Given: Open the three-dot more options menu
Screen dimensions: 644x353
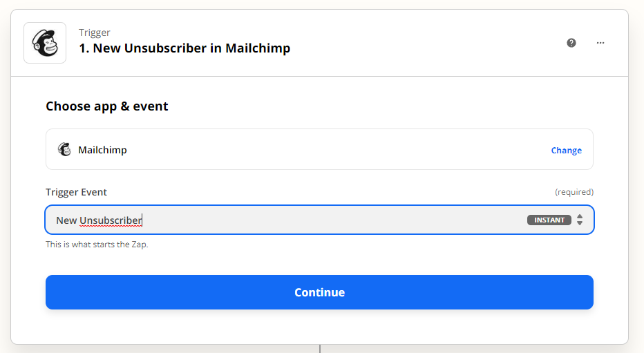Looking at the screenshot, I should pos(600,43).
